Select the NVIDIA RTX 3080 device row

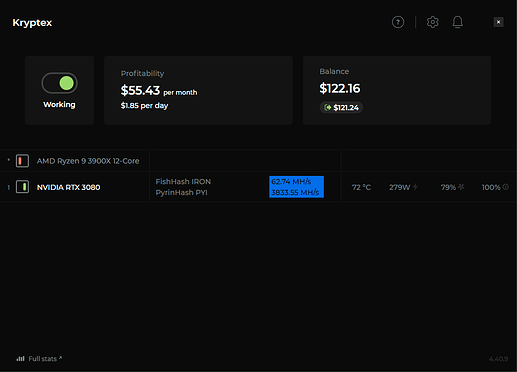tap(258, 187)
